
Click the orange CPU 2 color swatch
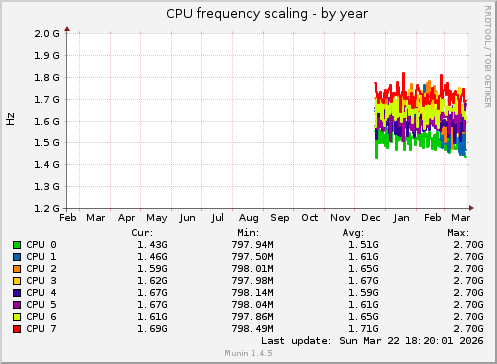pyautogui.click(x=17, y=269)
